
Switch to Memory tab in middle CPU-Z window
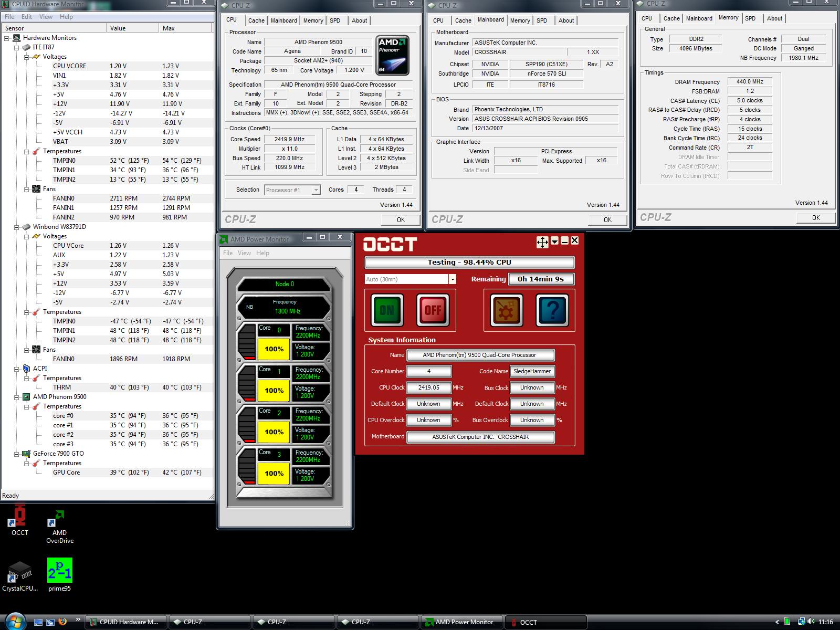(520, 20)
